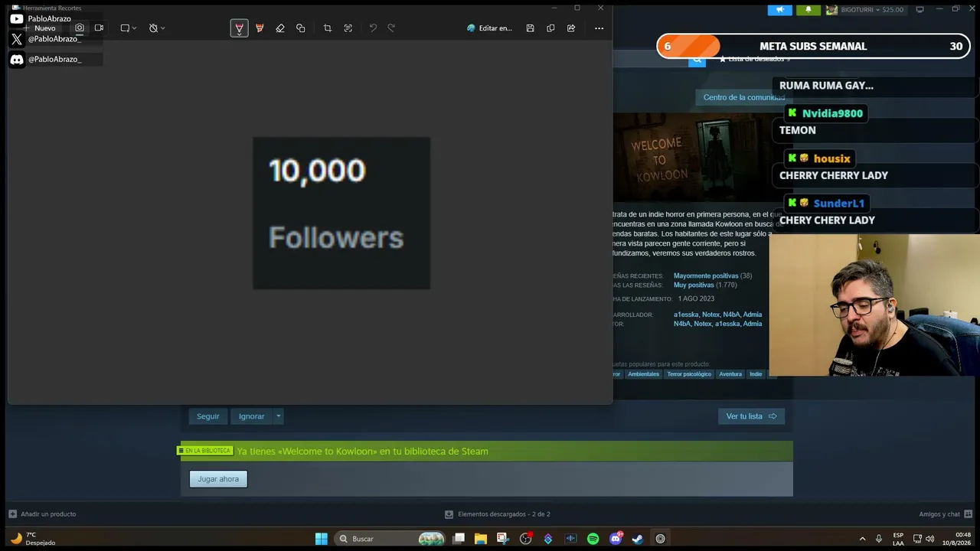This screenshot has height=551, width=980.
Task: Open Spotify from the taskbar
Action: pyautogui.click(x=593, y=539)
